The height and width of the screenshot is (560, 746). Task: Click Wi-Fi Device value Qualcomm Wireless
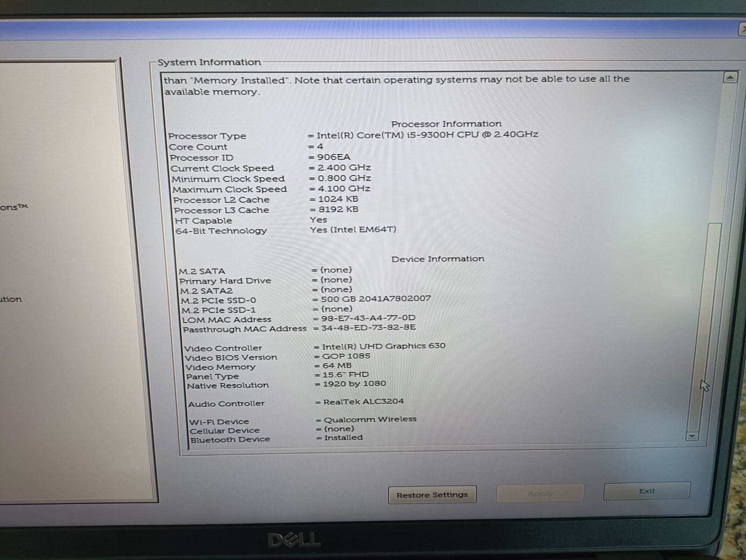(370, 419)
